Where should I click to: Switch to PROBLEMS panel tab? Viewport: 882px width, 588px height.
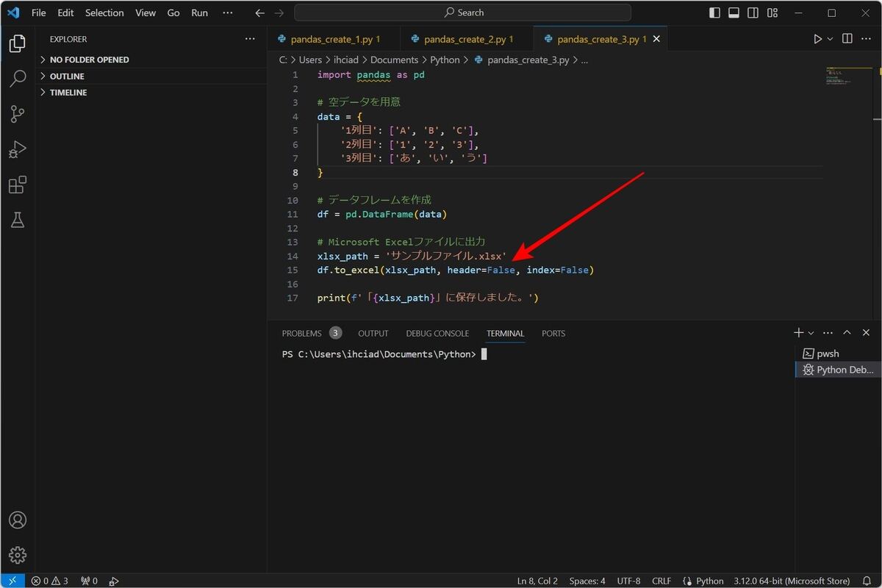pos(312,333)
